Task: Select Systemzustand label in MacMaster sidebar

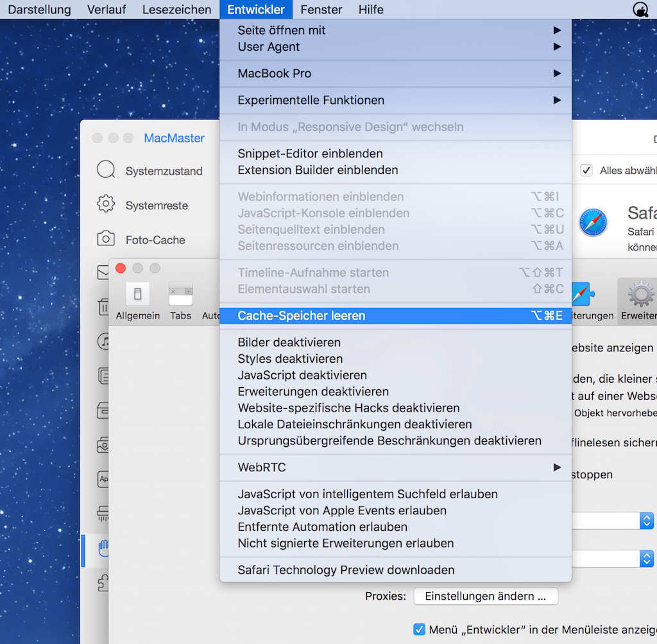Action: [164, 171]
